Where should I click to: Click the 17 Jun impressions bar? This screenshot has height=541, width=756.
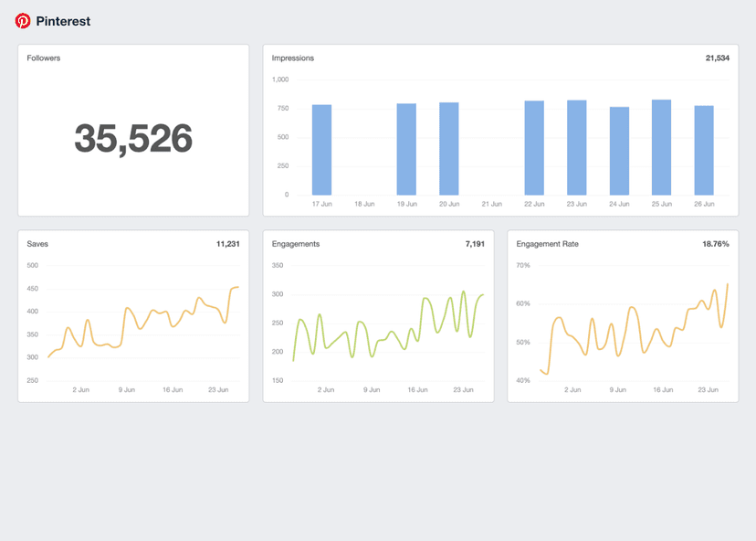(321, 150)
